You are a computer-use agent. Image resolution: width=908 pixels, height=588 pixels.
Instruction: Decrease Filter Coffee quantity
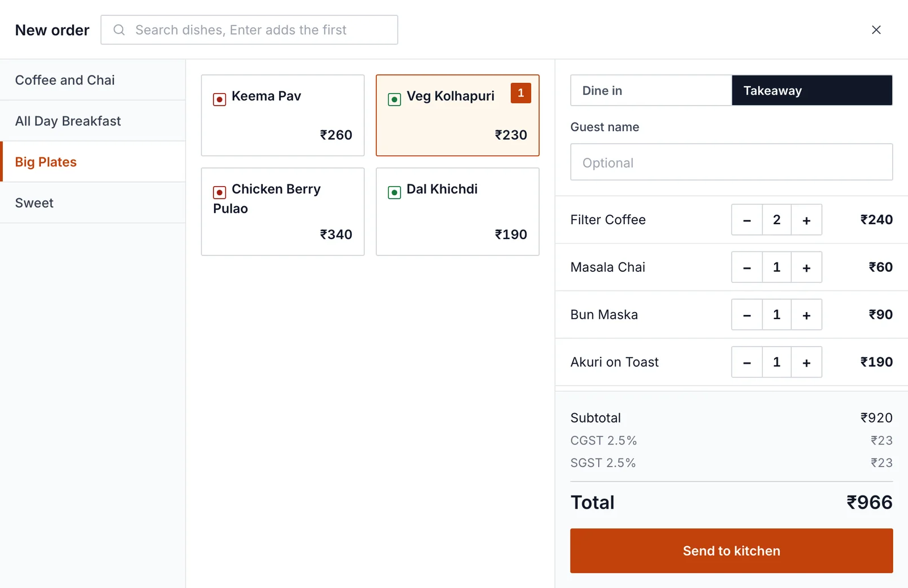click(x=747, y=220)
